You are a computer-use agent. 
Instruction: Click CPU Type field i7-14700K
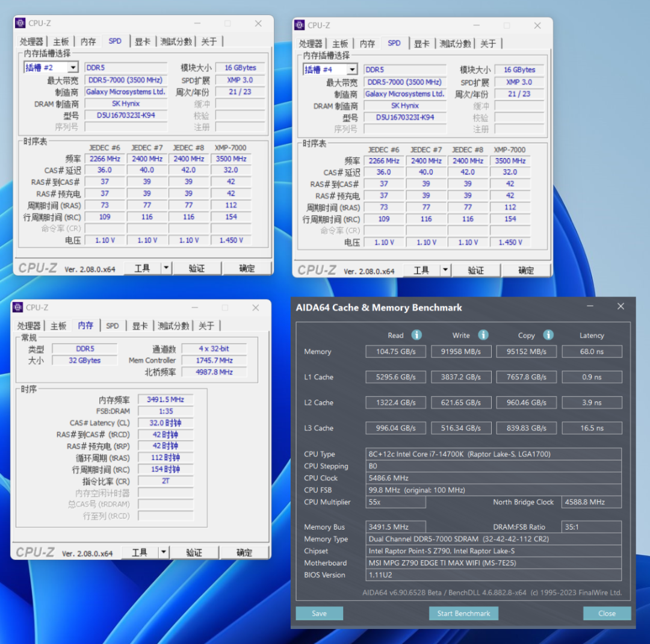pyautogui.click(x=494, y=454)
